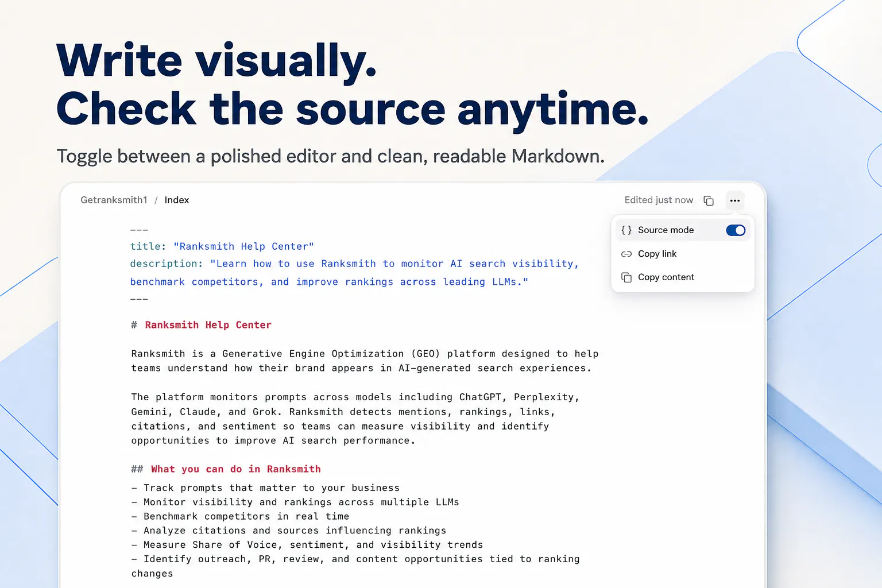The height and width of the screenshot is (588, 882).
Task: Click the 'Write visually.' headline
Action: [x=216, y=61]
